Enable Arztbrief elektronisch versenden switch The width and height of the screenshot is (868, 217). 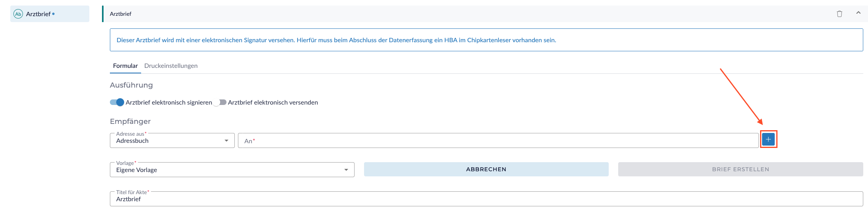(220, 103)
